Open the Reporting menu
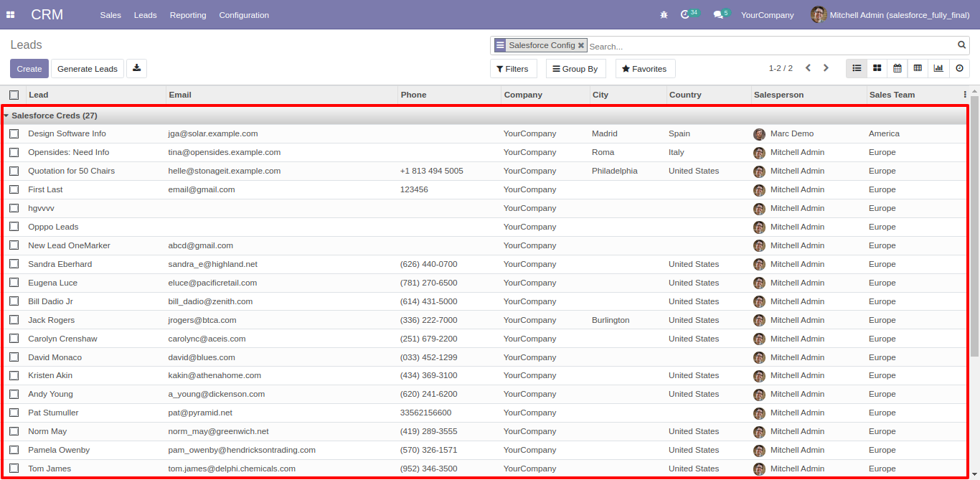980x480 pixels. coord(188,15)
